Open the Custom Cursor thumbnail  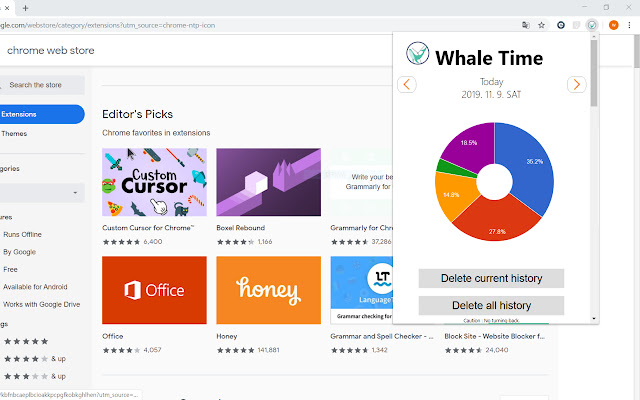[x=154, y=182]
